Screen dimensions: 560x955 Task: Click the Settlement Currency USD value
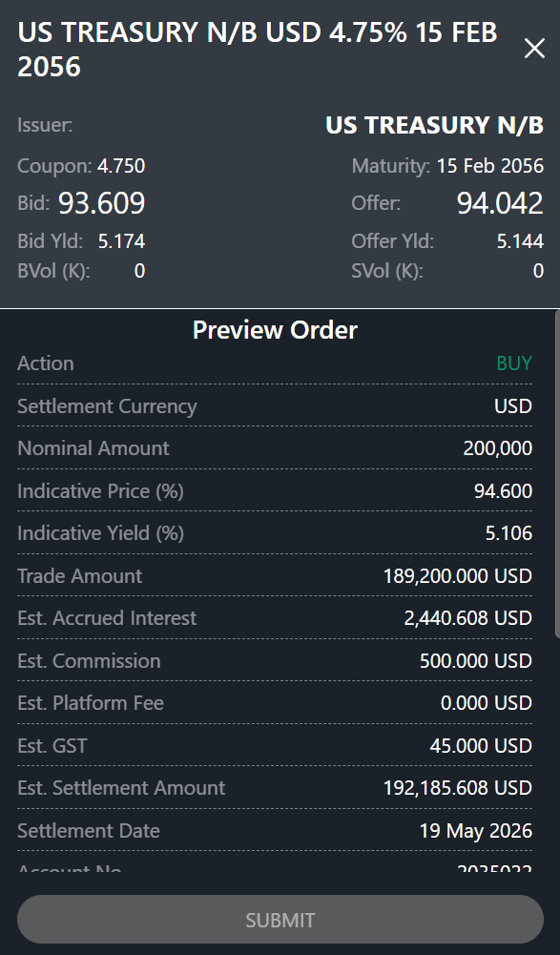pyautogui.click(x=513, y=406)
